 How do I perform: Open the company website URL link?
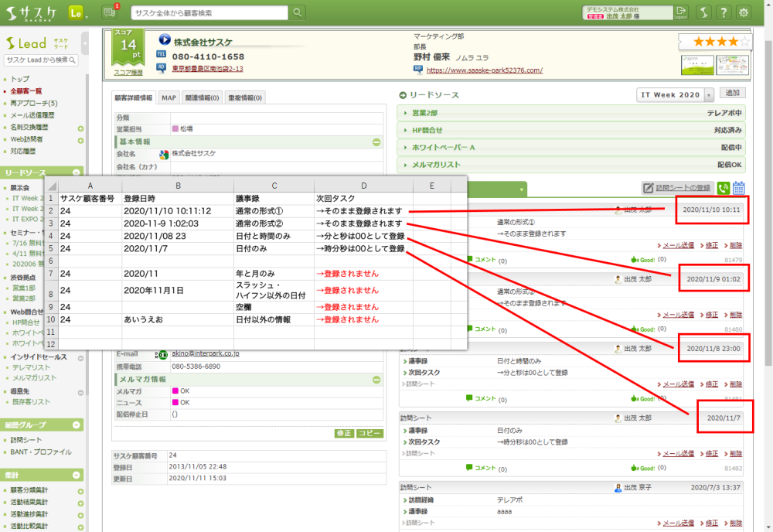click(484, 70)
